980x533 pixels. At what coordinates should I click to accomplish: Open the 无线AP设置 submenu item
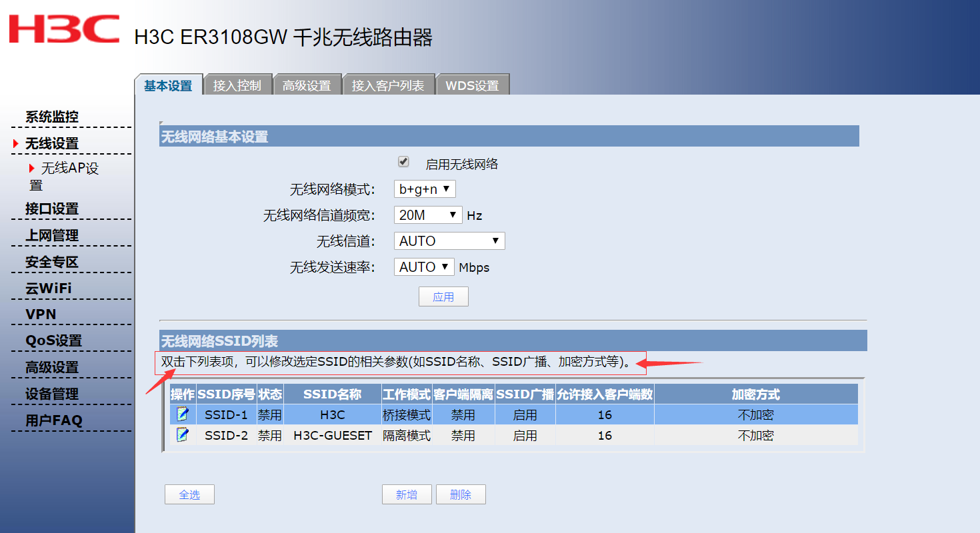tap(64, 176)
